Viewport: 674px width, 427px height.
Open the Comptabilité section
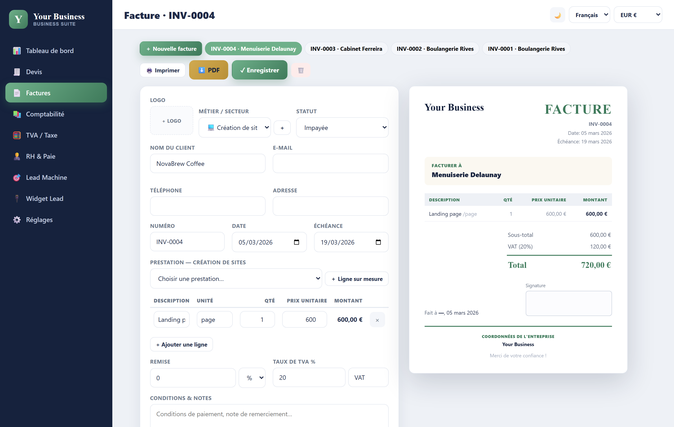pyautogui.click(x=56, y=114)
